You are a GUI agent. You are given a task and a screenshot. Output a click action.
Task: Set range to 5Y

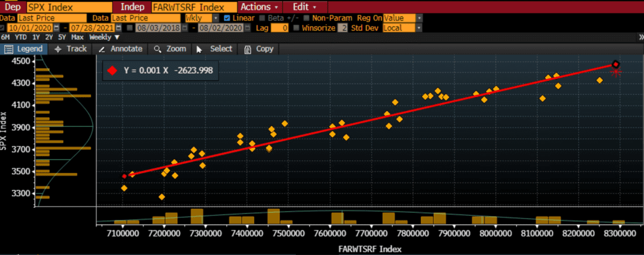(x=62, y=37)
